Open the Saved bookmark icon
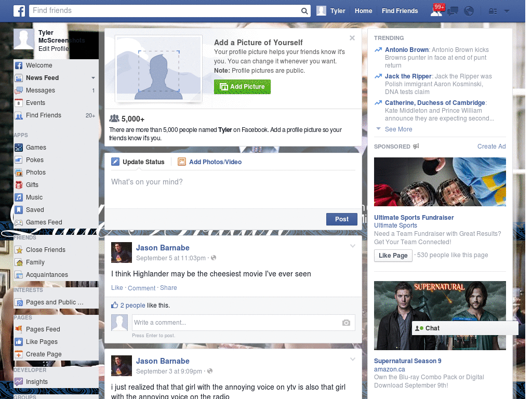The width and height of the screenshot is (532, 399). click(19, 210)
